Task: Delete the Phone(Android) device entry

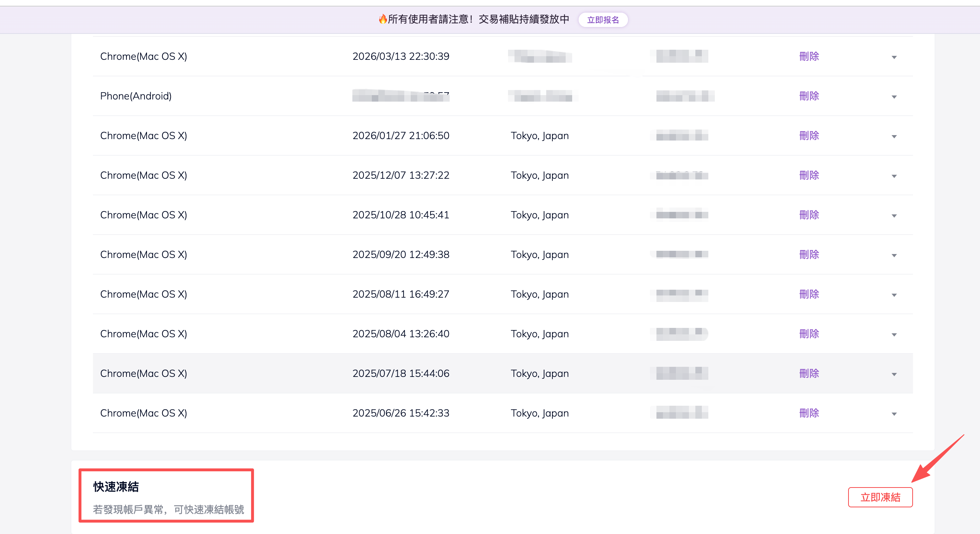Action: coord(809,96)
